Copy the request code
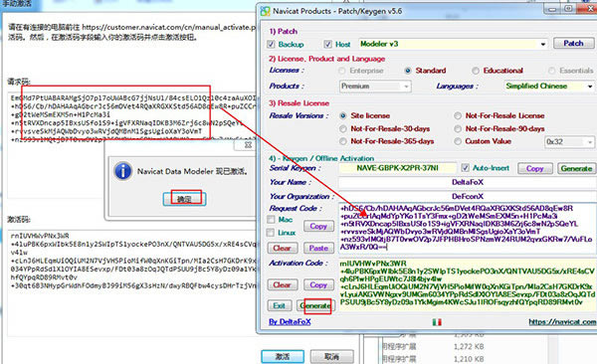This screenshot has height=364, width=597. click(x=318, y=226)
